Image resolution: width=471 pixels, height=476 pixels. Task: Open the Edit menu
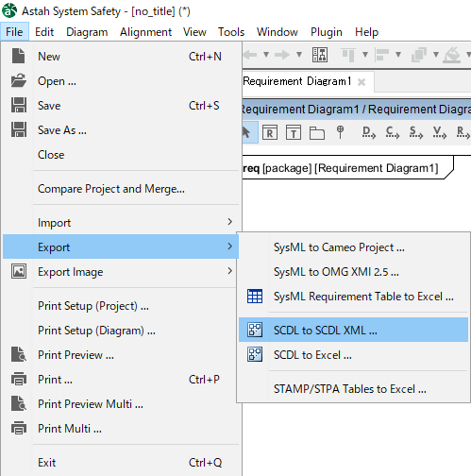pyautogui.click(x=44, y=32)
